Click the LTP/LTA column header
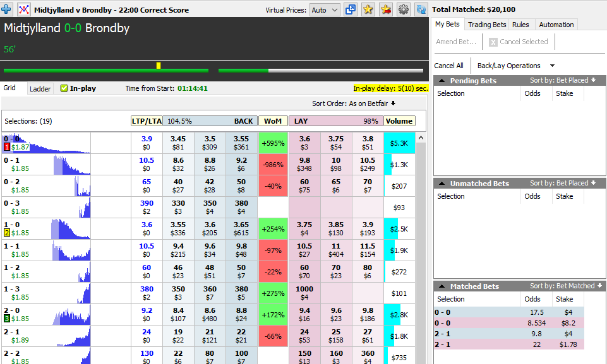 point(147,121)
